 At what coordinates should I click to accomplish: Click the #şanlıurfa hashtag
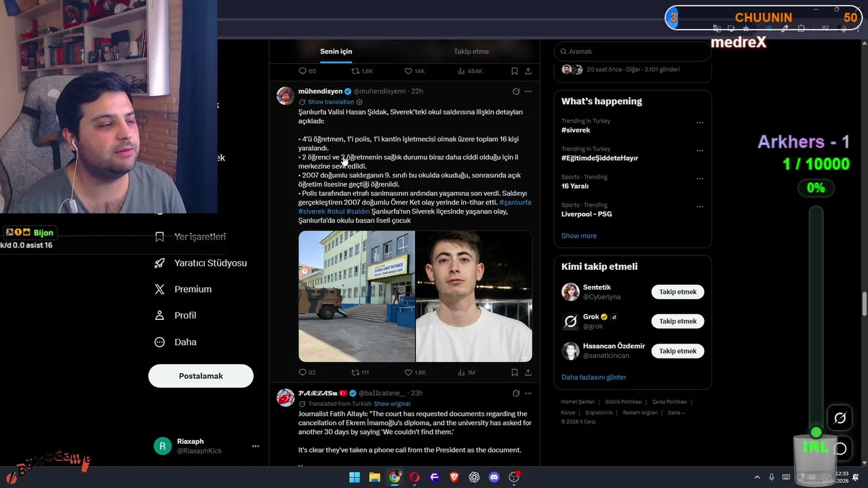coord(515,203)
